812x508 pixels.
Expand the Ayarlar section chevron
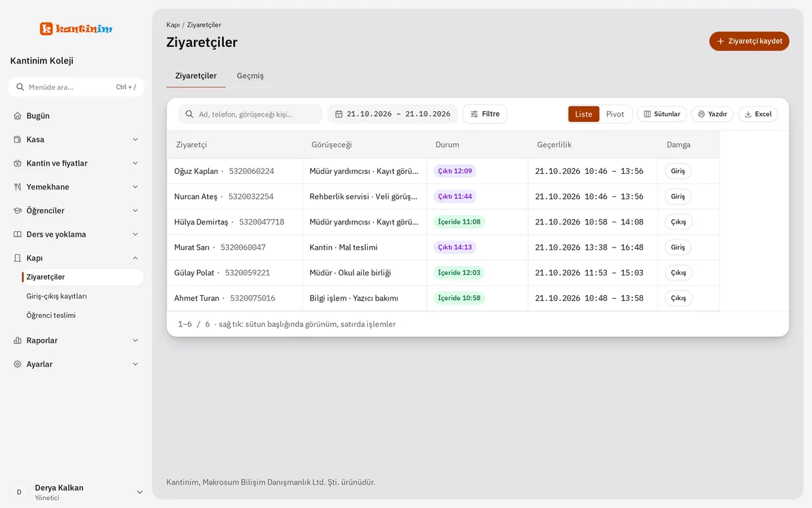[135, 364]
